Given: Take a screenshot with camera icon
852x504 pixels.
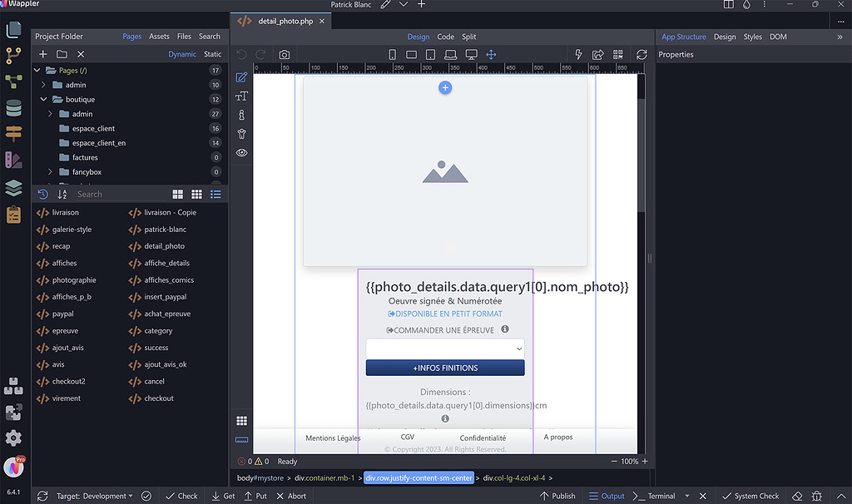Looking at the screenshot, I should (285, 54).
